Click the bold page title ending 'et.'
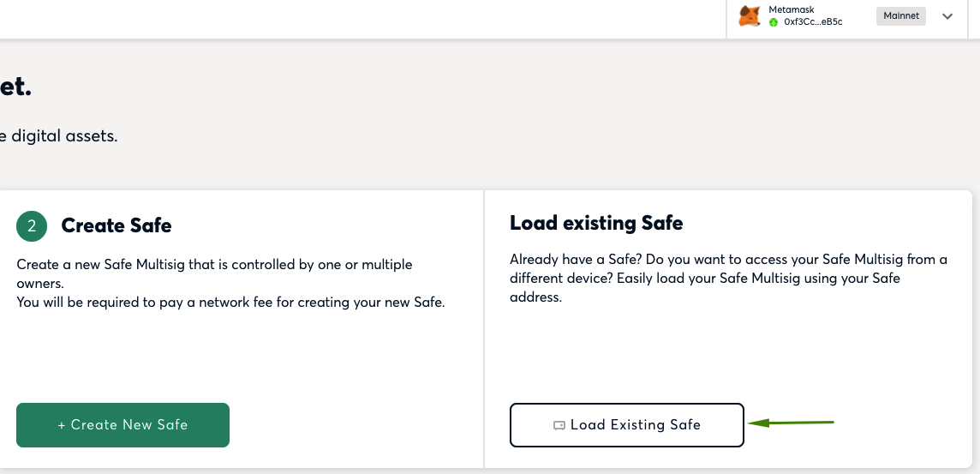The width and height of the screenshot is (980, 474). pos(15,87)
